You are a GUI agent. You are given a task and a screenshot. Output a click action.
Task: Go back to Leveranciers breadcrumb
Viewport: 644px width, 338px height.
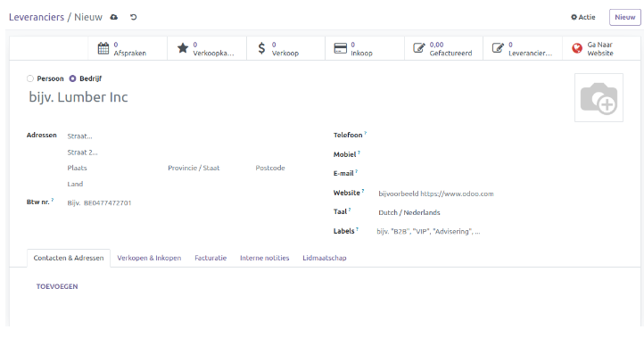[x=37, y=17]
